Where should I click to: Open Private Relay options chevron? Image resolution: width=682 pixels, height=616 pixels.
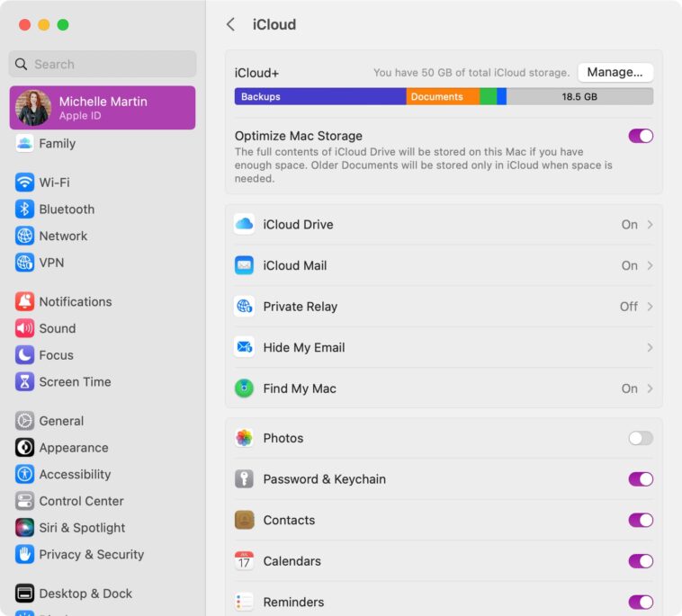(x=650, y=307)
